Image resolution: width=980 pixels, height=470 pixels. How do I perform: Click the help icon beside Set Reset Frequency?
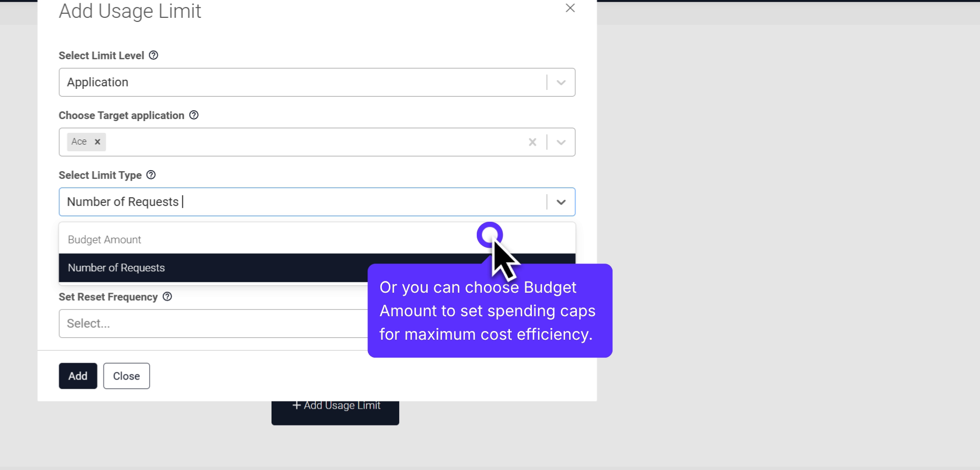coord(167,296)
